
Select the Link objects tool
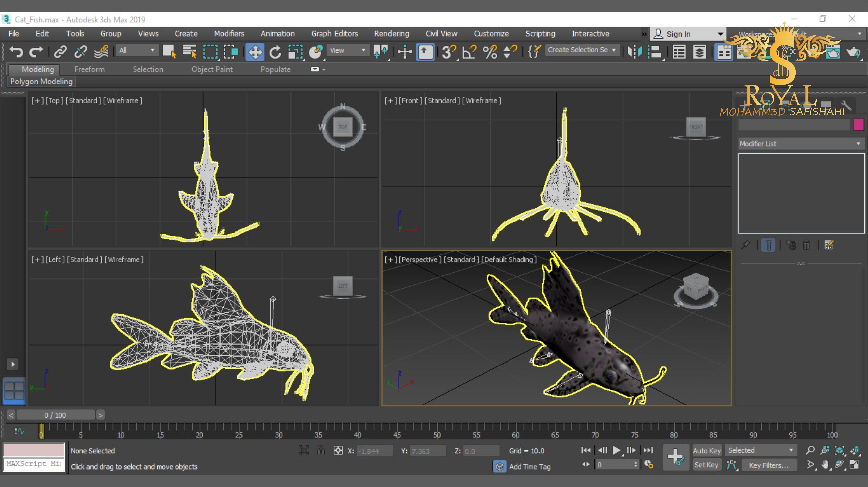60,52
